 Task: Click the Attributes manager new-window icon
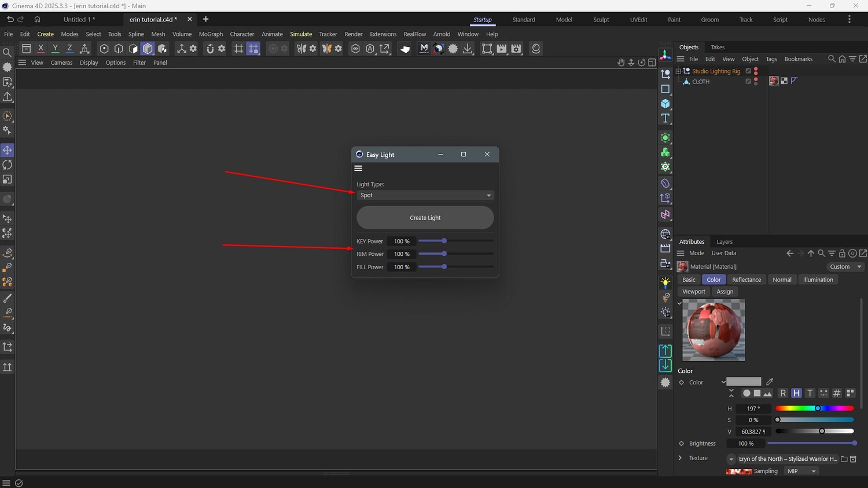[863, 253]
